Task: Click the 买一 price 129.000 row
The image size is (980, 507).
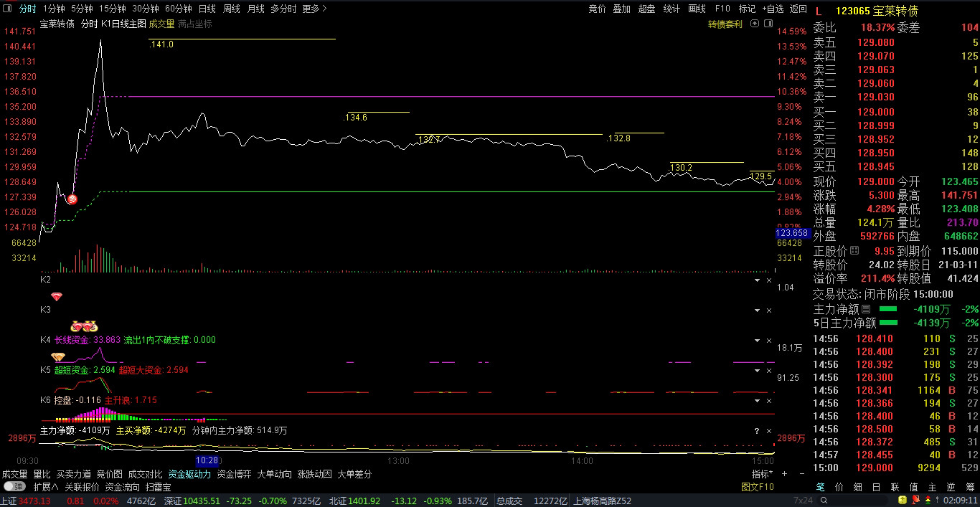Action: click(x=896, y=112)
